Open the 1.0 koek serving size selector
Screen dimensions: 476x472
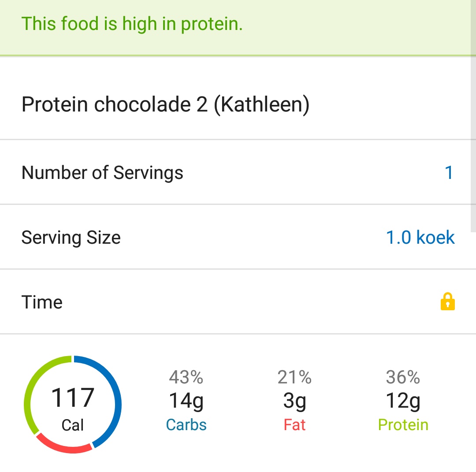(x=420, y=238)
